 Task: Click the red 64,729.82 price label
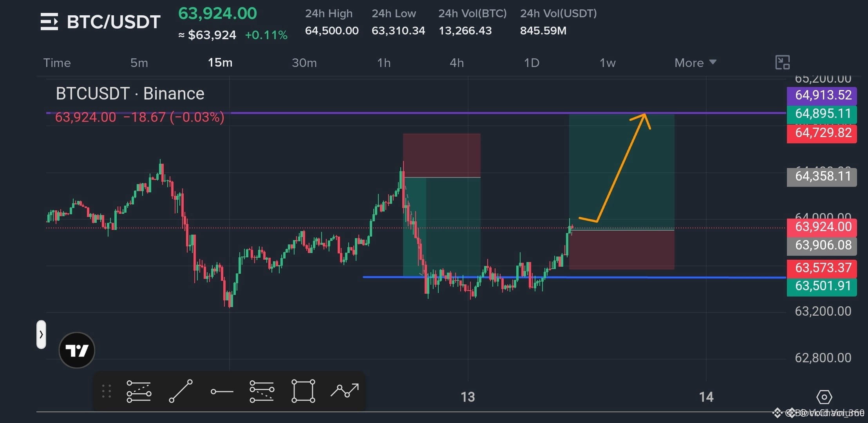pyautogui.click(x=822, y=133)
